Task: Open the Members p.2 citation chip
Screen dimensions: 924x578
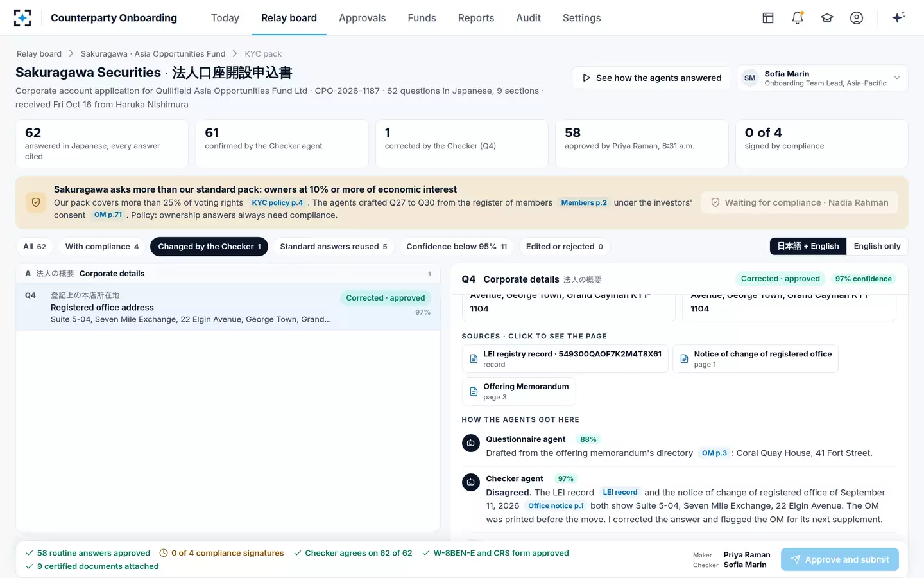Action: 584,203
